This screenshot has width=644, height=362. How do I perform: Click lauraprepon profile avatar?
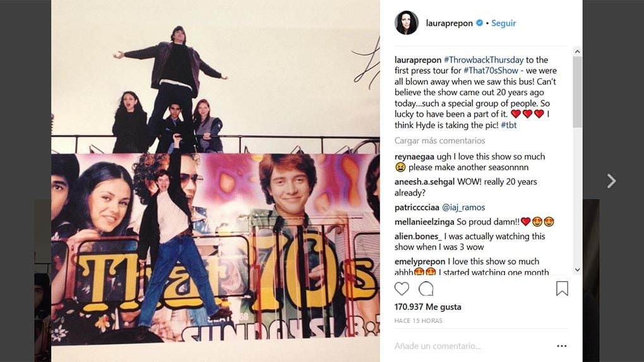click(x=407, y=23)
